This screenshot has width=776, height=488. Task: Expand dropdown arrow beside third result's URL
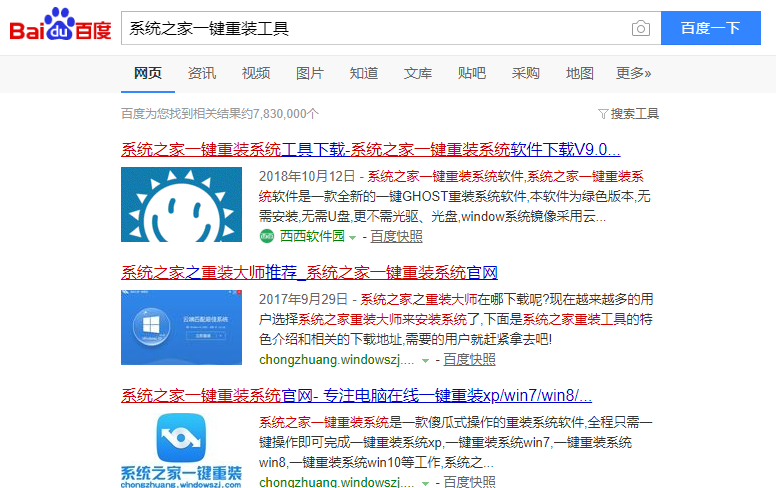tap(426, 483)
